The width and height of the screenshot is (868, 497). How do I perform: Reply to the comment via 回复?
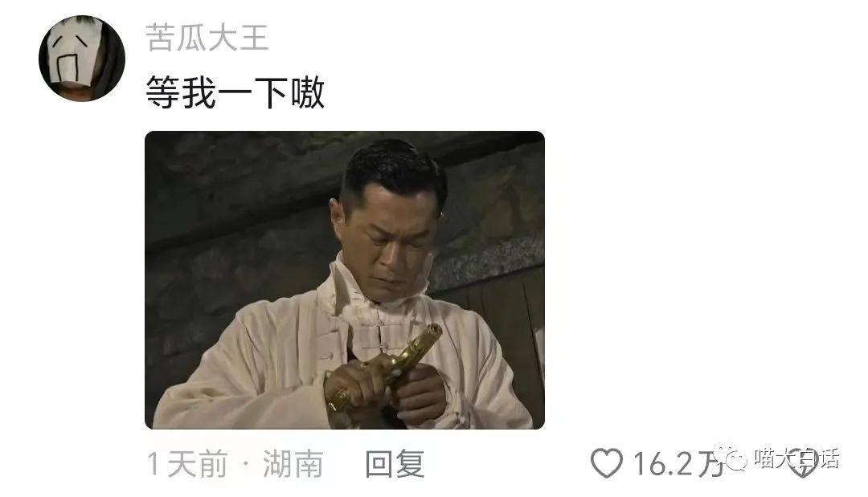(x=395, y=463)
